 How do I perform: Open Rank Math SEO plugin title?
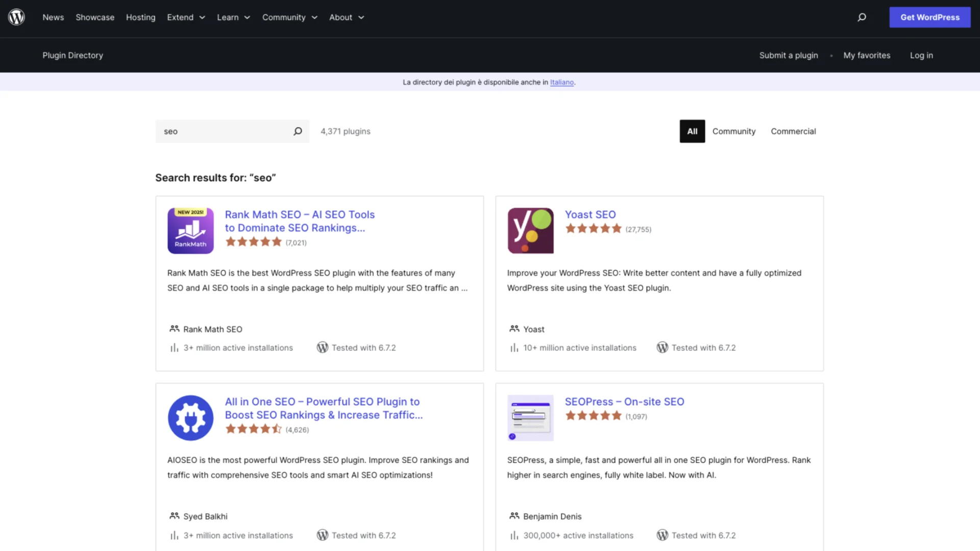click(x=300, y=221)
